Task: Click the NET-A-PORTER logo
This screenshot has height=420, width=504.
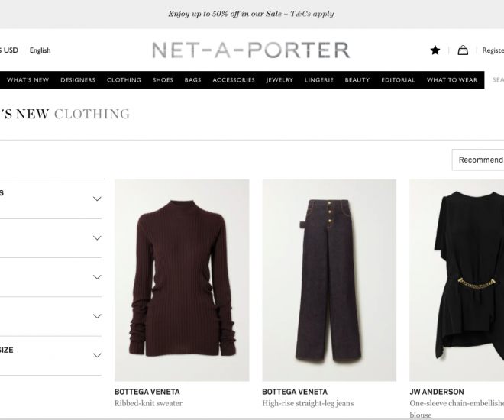Action: coord(250,50)
